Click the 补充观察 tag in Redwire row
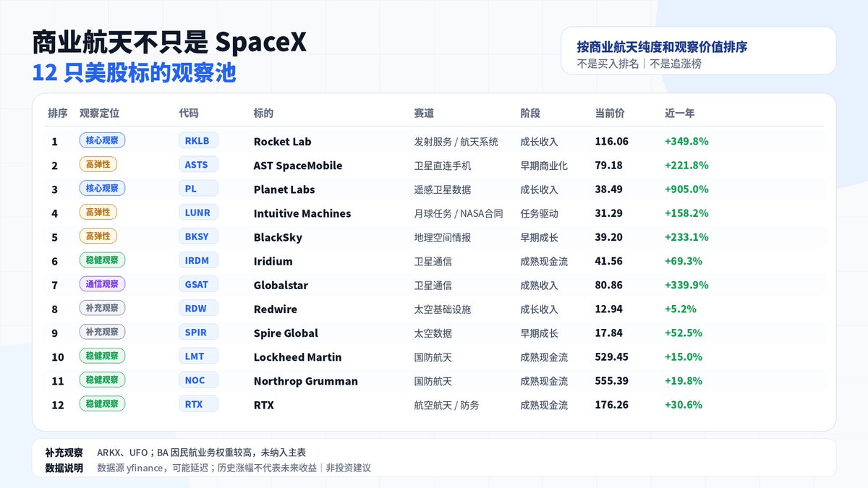Image resolution: width=868 pixels, height=488 pixels. pyautogui.click(x=102, y=307)
